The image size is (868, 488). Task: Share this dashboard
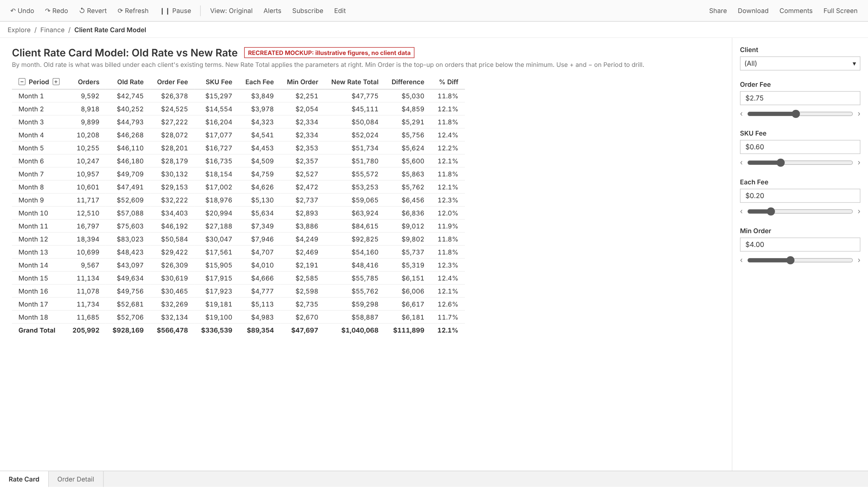718,11
